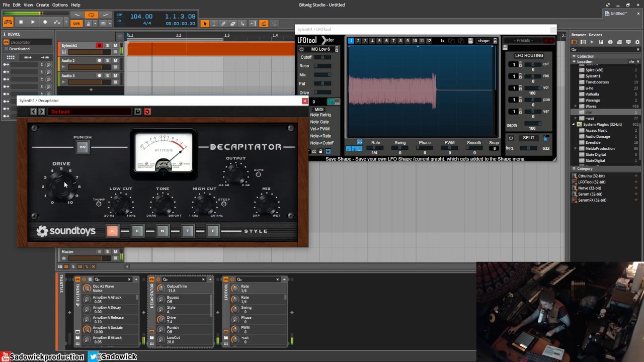Toggle the Decapitator Punish ON button

83,147
